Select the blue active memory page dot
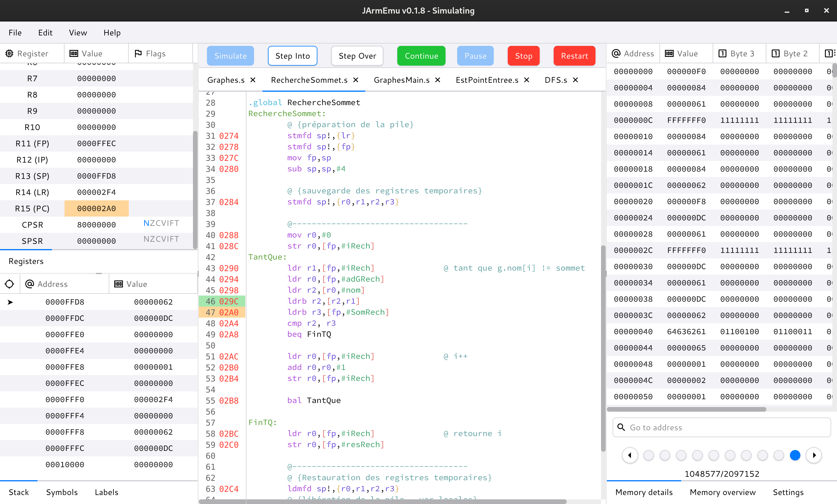Image resolution: width=837 pixels, height=504 pixels. pos(795,455)
